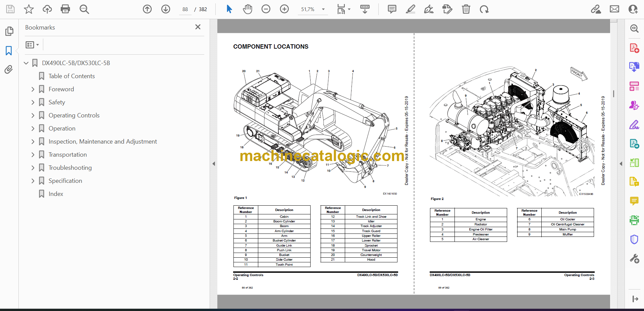Go to the next page
This screenshot has width=644, height=311.
tap(166, 9)
